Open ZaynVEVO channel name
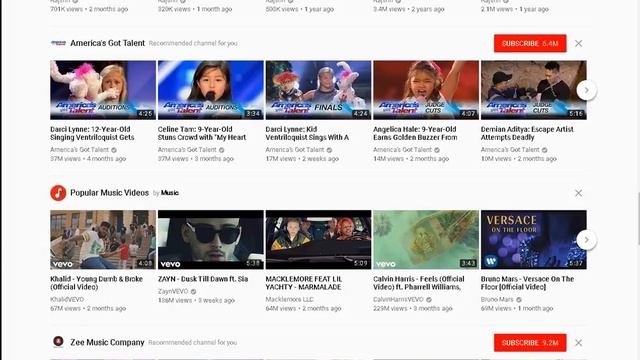640x360 pixels. click(x=173, y=291)
